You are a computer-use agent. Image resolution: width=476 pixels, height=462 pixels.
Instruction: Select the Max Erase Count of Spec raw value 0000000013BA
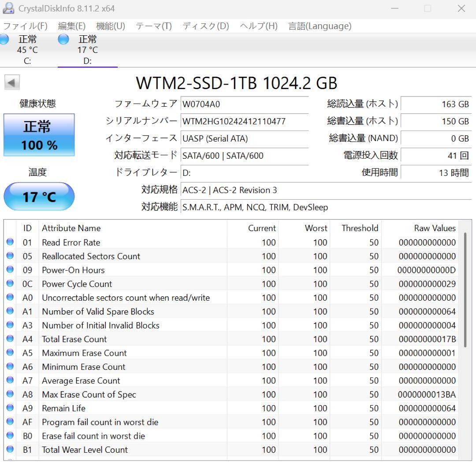(427, 395)
